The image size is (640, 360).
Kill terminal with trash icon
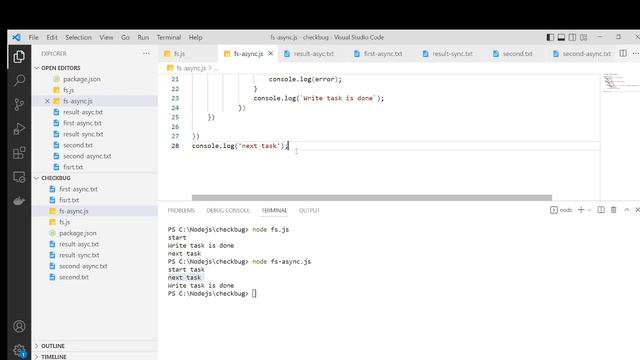[613, 210]
